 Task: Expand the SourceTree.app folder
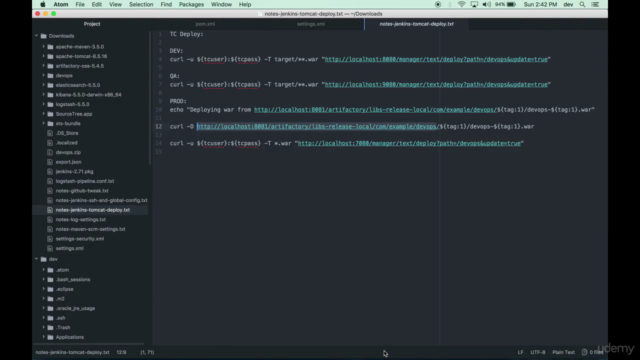(44, 114)
